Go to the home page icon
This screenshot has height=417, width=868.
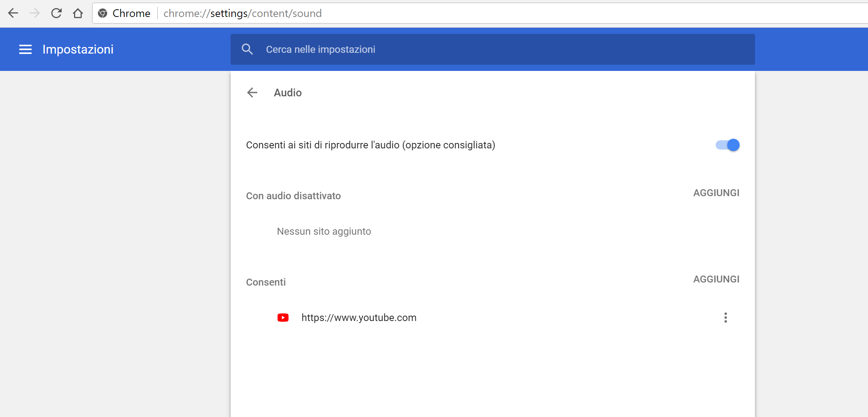pyautogui.click(x=78, y=13)
